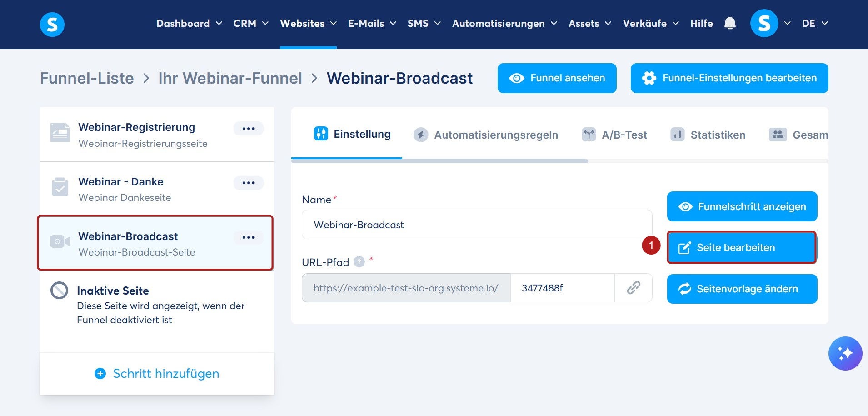Switch to the Statistiken tab
The image size is (868, 416).
click(x=708, y=135)
